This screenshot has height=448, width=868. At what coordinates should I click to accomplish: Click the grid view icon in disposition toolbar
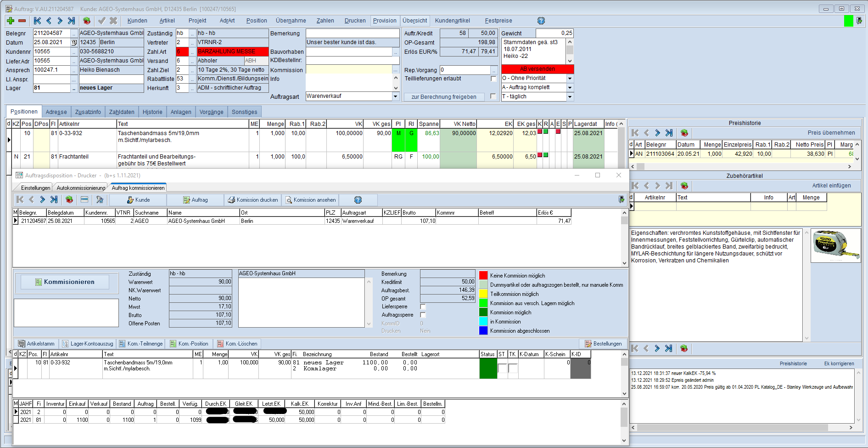(84, 200)
